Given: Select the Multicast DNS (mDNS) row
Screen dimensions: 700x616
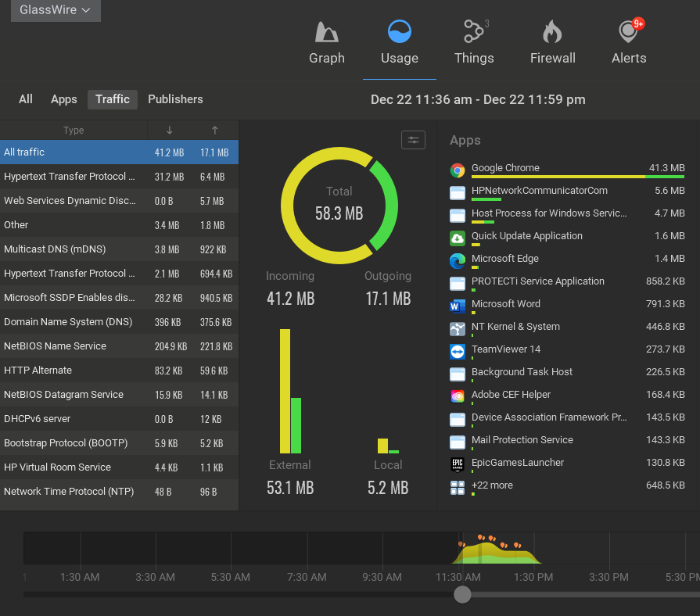Looking at the screenshot, I should (x=119, y=249).
